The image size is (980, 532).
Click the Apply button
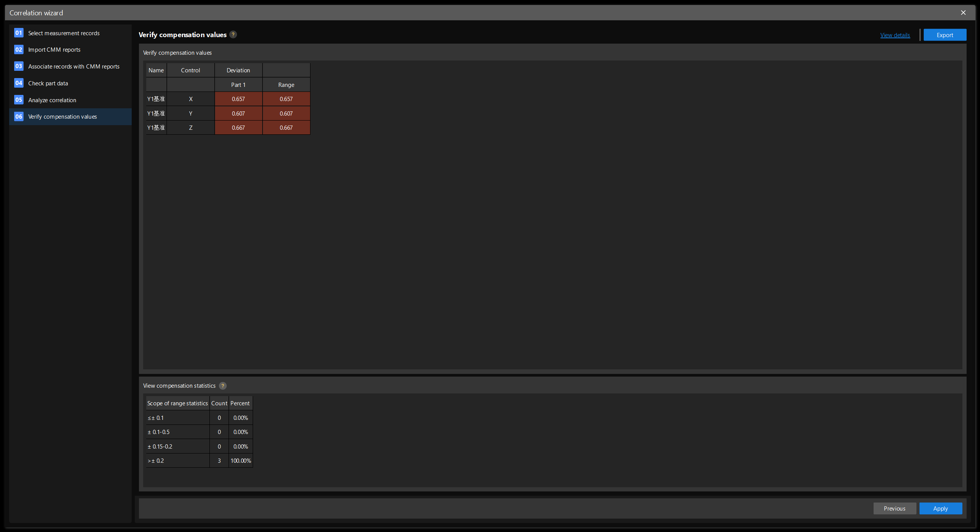[941, 509]
